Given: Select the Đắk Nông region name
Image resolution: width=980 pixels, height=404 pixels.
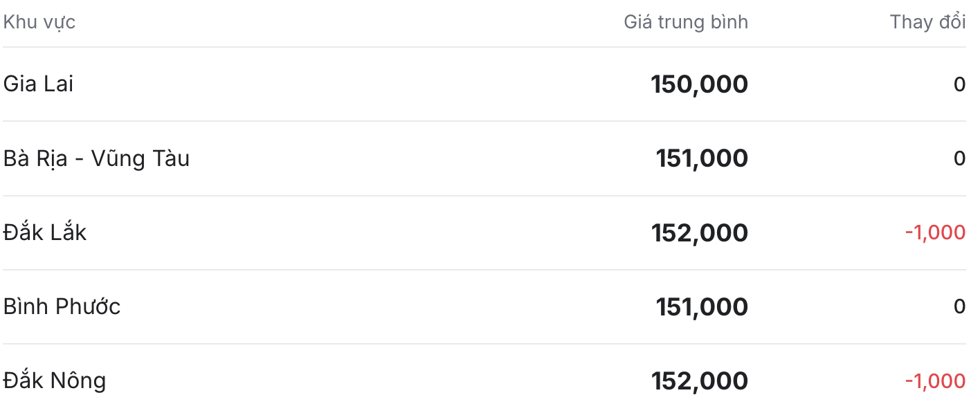Looking at the screenshot, I should [55, 380].
